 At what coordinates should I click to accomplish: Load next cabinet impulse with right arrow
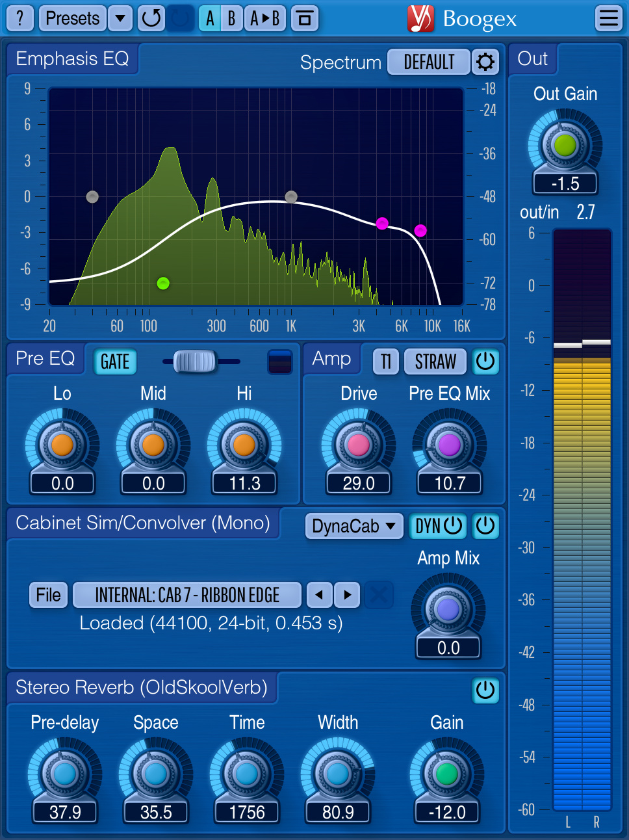(348, 594)
